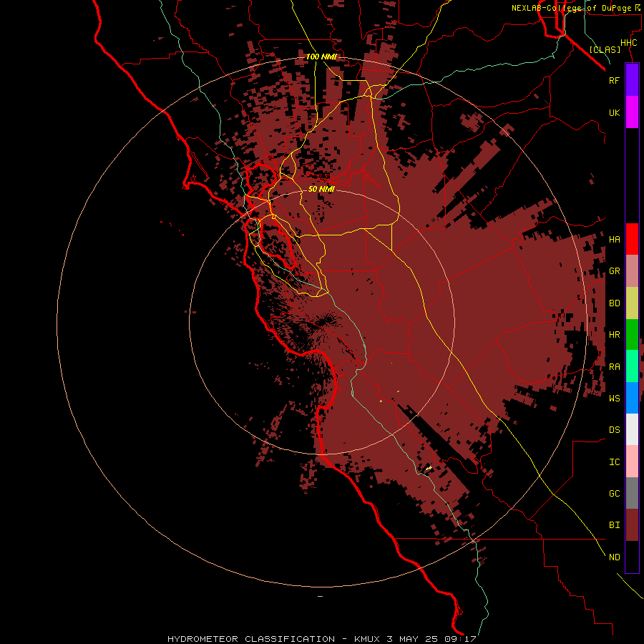Screen dimensions: 644x644
Task: Click the 100 NMI range ring label
Action: [x=321, y=57]
